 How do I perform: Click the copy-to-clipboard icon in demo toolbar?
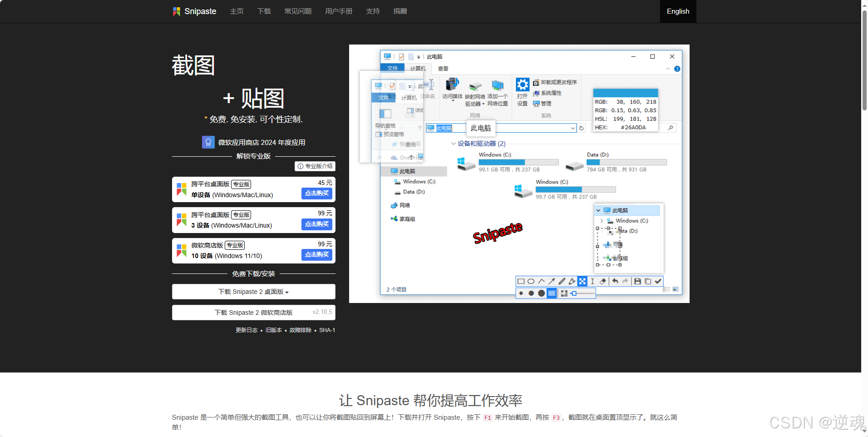(648, 281)
